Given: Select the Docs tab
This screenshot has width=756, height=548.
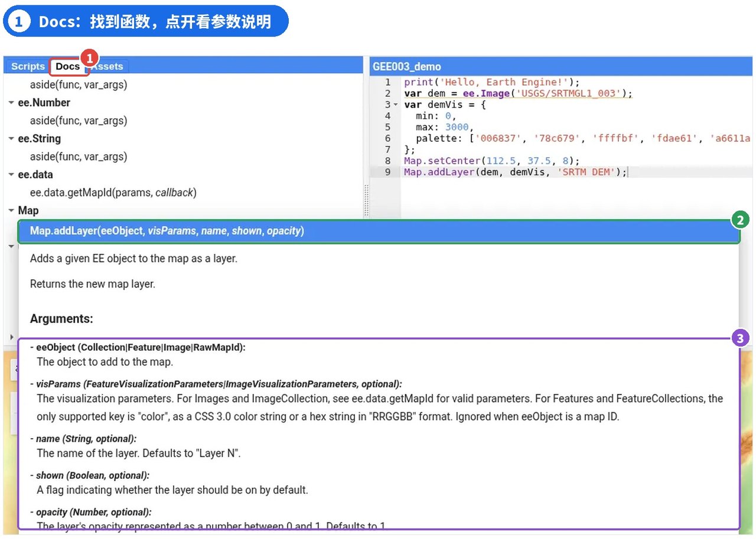Looking at the screenshot, I should tap(68, 66).
